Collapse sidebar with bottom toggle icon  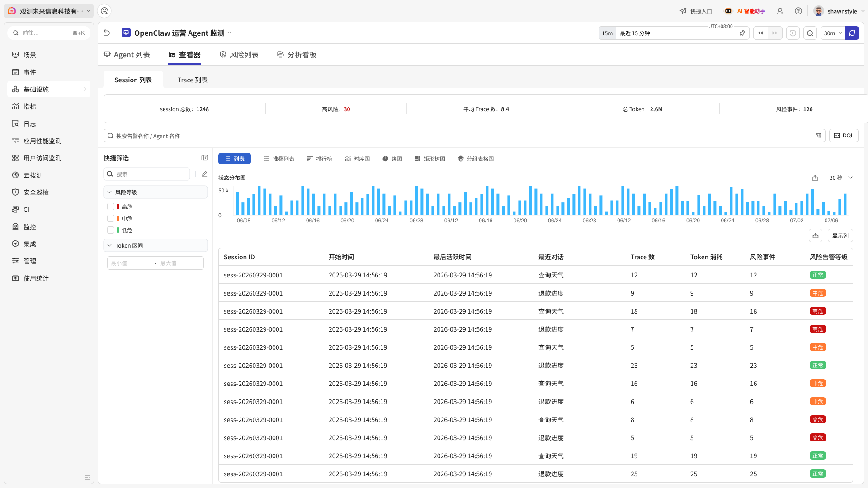click(x=88, y=478)
